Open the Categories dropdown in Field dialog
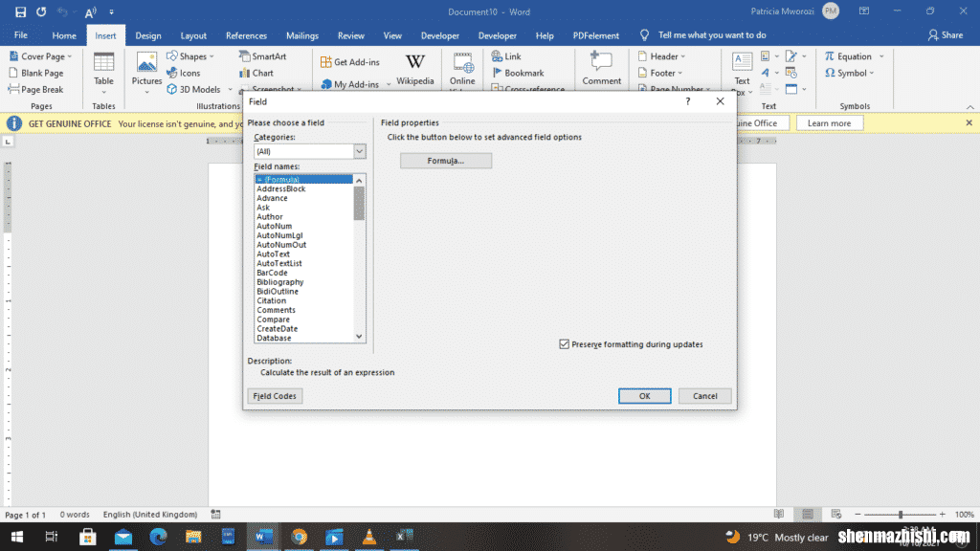This screenshot has width=980, height=551. pyautogui.click(x=360, y=151)
